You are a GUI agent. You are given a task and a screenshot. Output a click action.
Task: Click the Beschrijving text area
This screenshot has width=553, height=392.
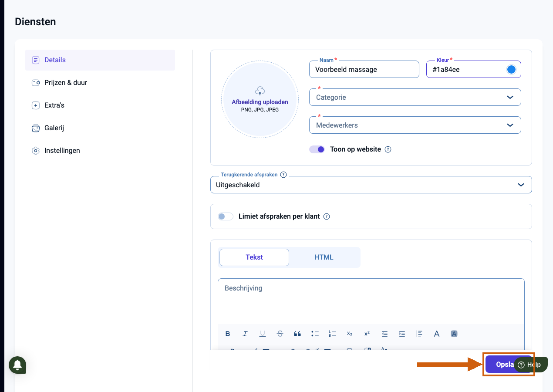pos(371,301)
